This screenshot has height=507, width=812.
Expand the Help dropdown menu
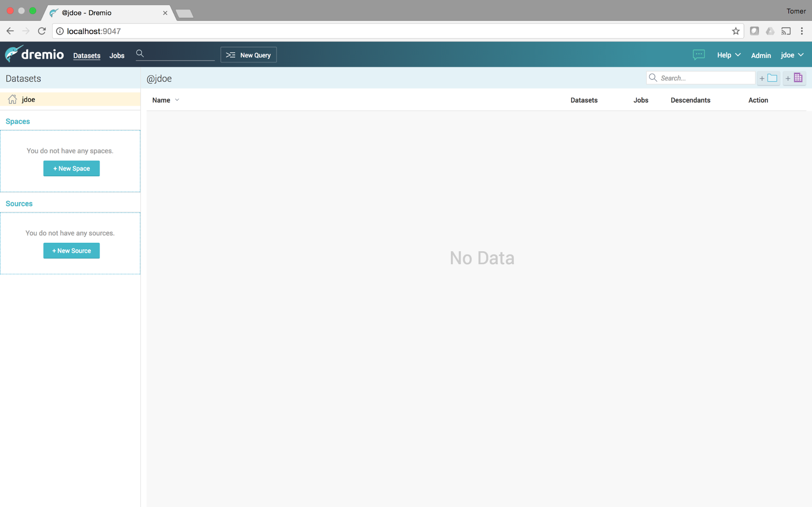[x=728, y=55]
